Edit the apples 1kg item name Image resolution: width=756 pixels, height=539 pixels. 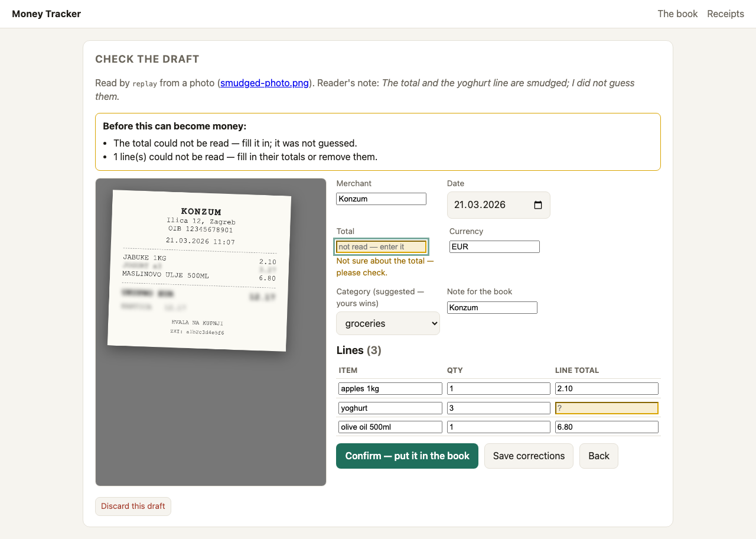pos(390,388)
